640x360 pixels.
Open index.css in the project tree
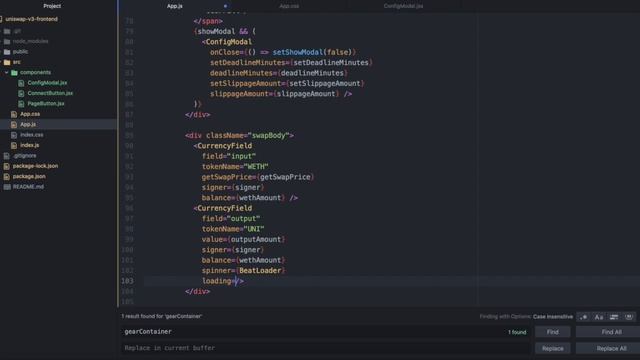tap(31, 135)
